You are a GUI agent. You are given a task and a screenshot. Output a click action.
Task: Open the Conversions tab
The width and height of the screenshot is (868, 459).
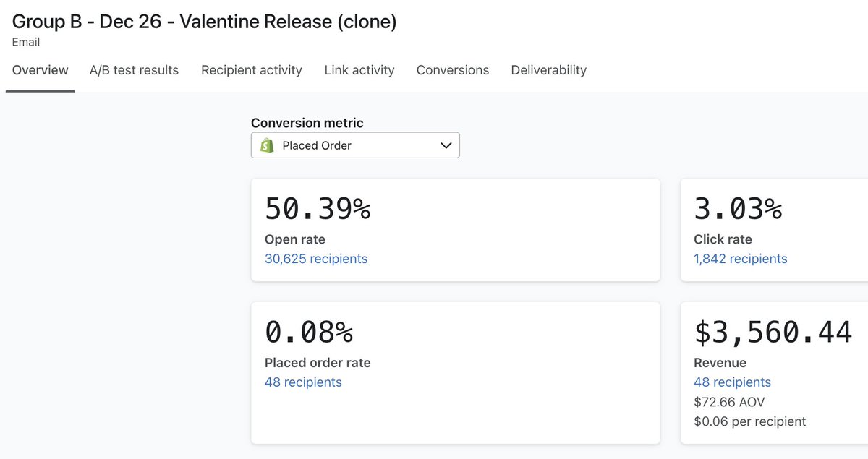pyautogui.click(x=453, y=70)
